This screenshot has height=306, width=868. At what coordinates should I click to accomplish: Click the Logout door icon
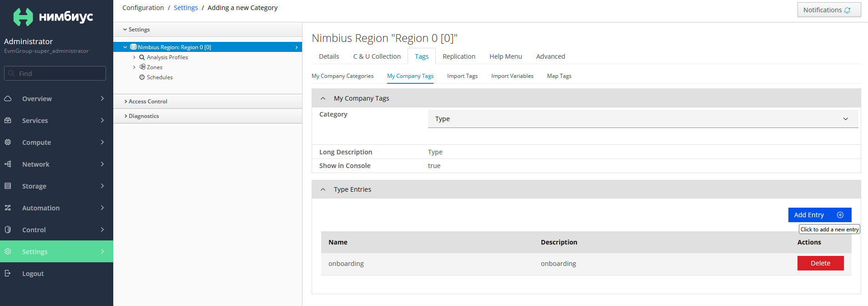(x=8, y=273)
